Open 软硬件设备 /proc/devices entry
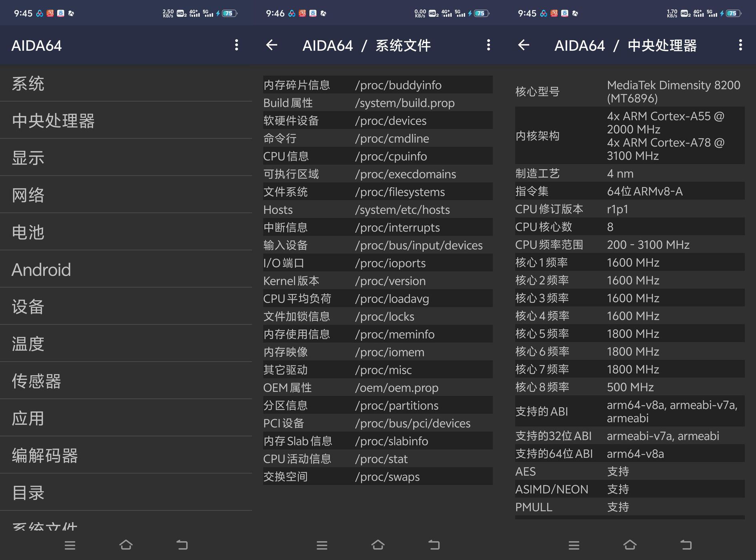This screenshot has width=756, height=560. tap(378, 120)
